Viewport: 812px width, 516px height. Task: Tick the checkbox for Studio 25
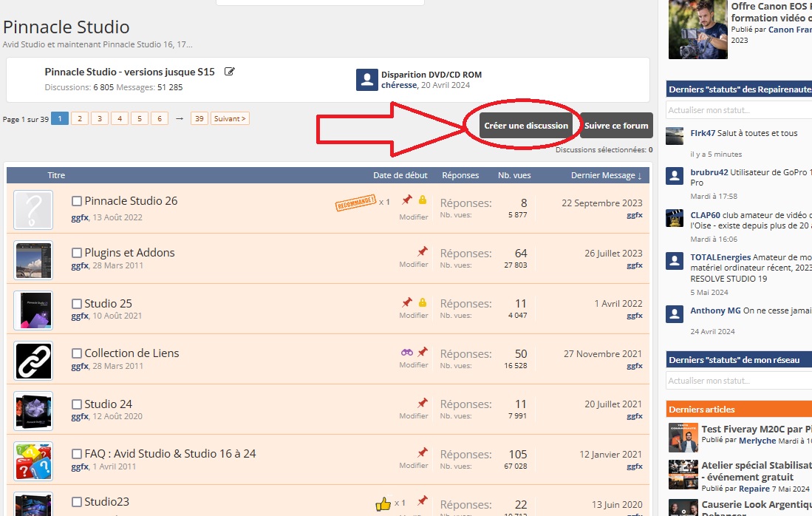pyautogui.click(x=77, y=304)
